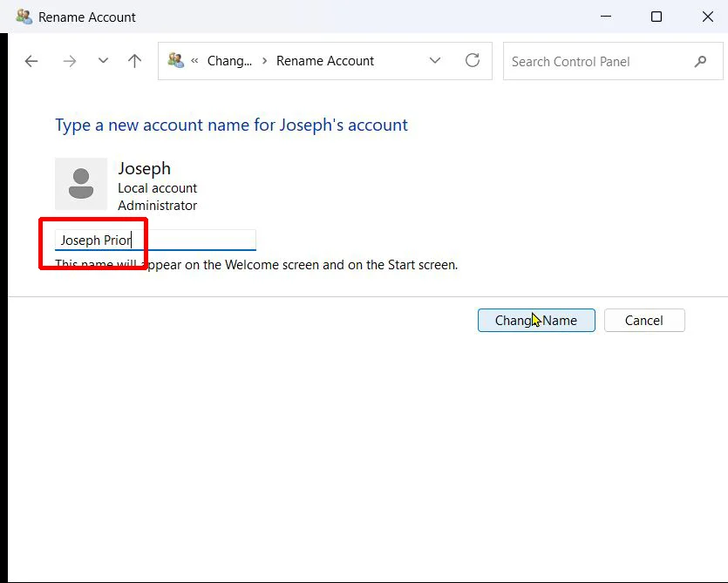Click the Forward navigation arrow
Screen dimensions: 728x583
pos(70,61)
